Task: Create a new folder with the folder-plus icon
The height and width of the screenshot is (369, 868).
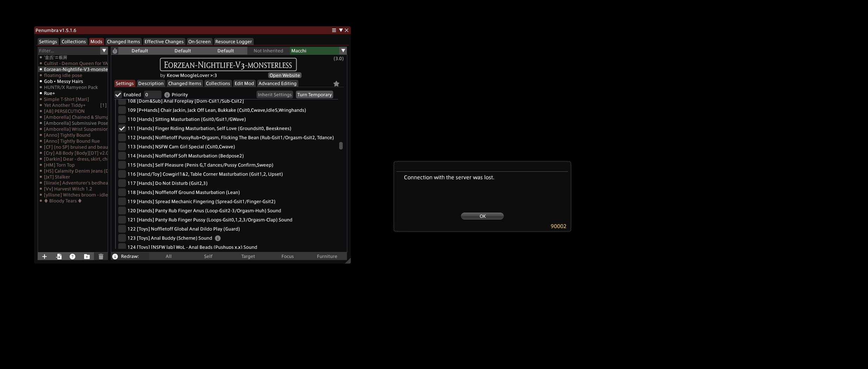Action: [x=87, y=257]
